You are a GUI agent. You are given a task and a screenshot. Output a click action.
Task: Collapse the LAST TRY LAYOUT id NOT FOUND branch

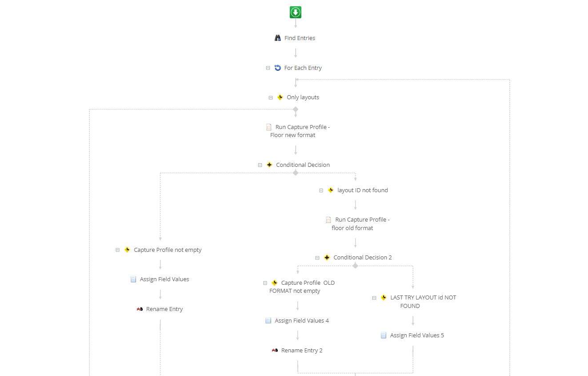click(x=374, y=298)
